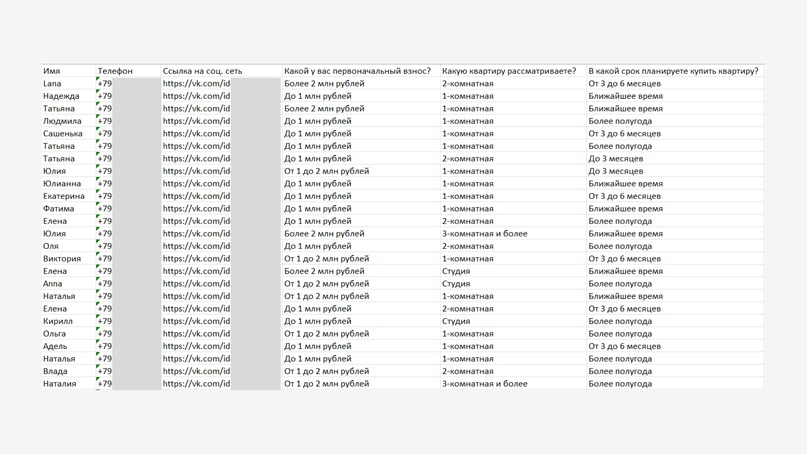807x454 pixels.
Task: Open the VK link in Наталия's row
Action: pyautogui.click(x=196, y=384)
